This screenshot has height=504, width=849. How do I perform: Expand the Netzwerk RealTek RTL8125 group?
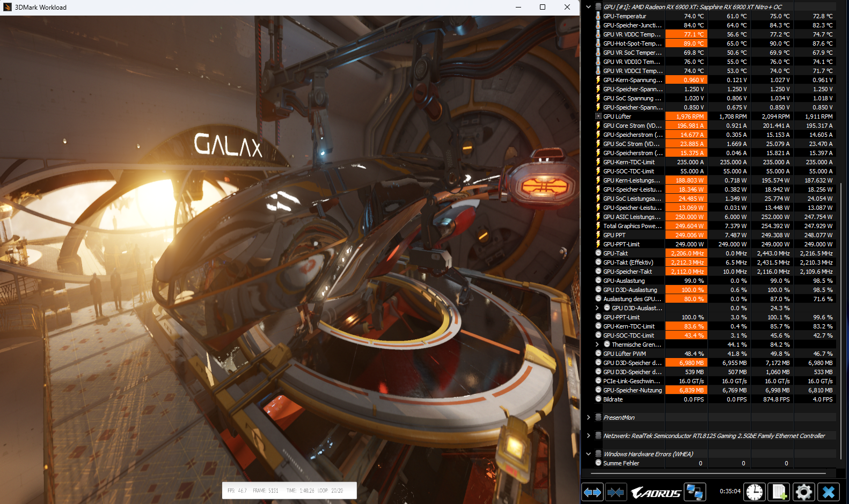(x=588, y=436)
